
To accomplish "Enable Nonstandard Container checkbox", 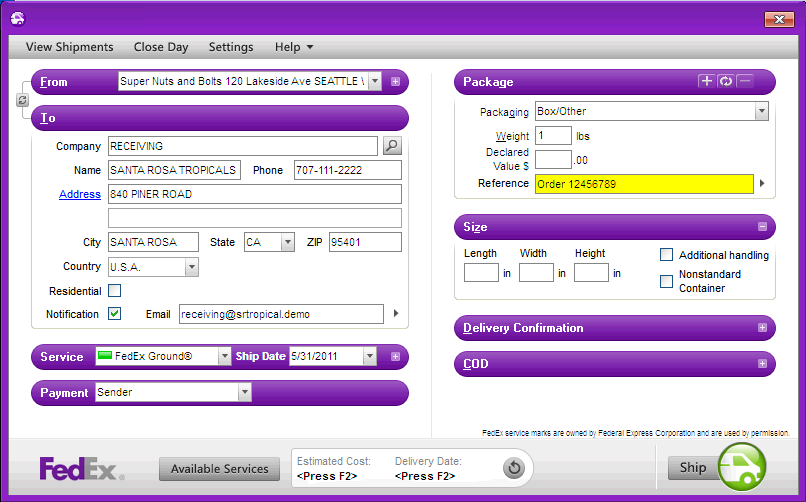I will 666,281.
